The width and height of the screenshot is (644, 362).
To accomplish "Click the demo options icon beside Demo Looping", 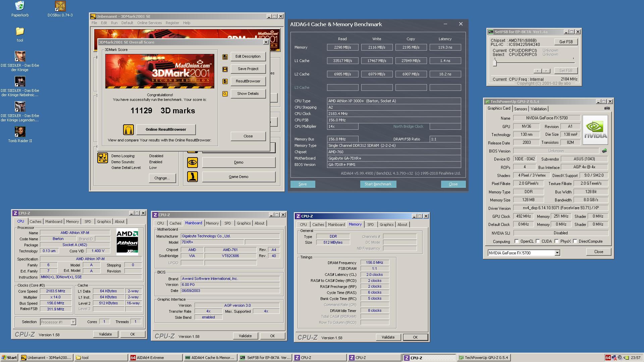I will [103, 158].
